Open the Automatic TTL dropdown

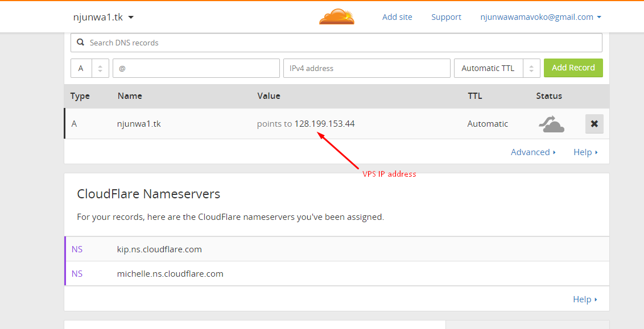(x=497, y=68)
